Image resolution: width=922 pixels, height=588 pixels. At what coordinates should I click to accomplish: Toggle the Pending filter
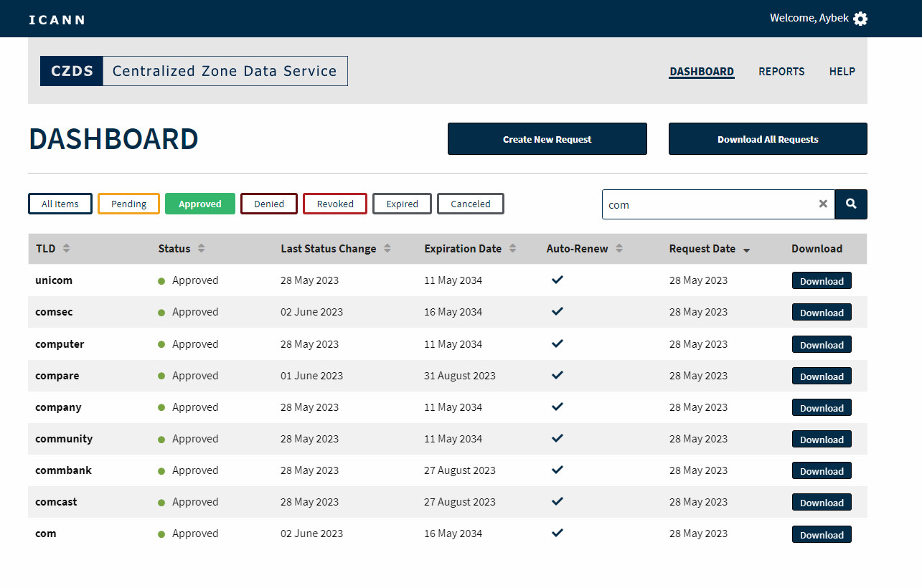tap(128, 204)
